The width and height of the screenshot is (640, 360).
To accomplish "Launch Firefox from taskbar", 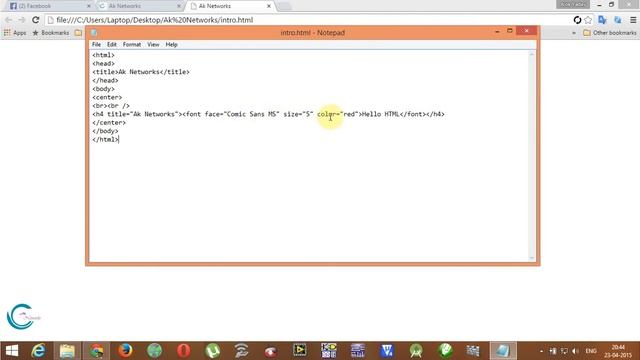I will pos(125,351).
